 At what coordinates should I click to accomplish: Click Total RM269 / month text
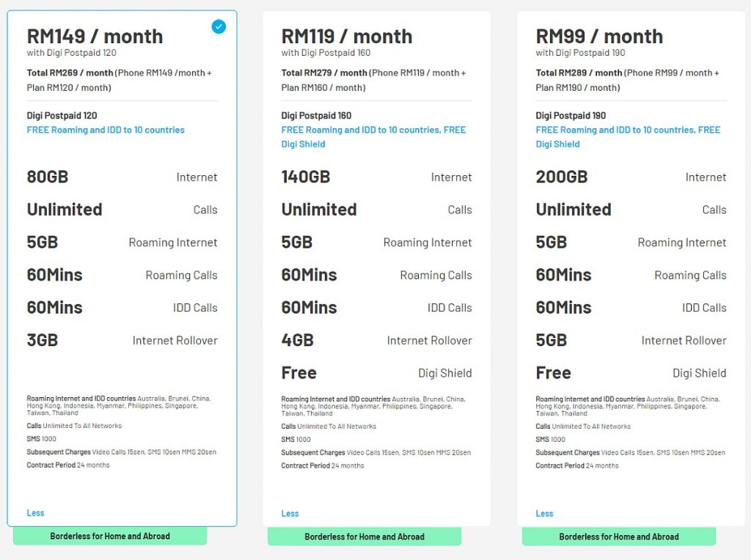point(70,73)
